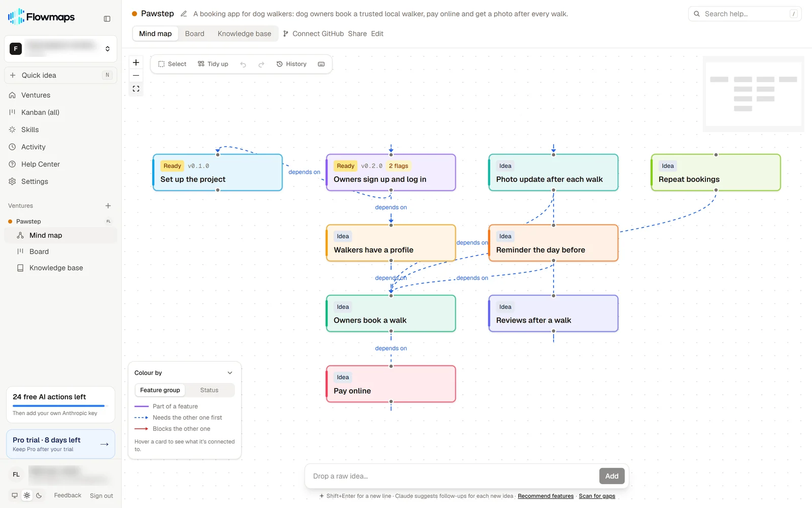The width and height of the screenshot is (812, 508).
Task: Open the workspace switcher chevron
Action: (108, 49)
